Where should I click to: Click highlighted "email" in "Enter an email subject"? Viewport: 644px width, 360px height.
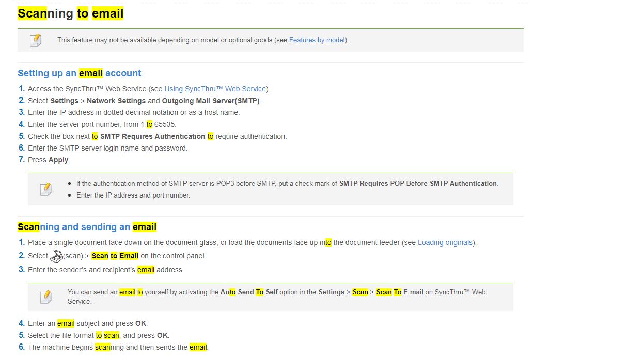click(x=66, y=323)
